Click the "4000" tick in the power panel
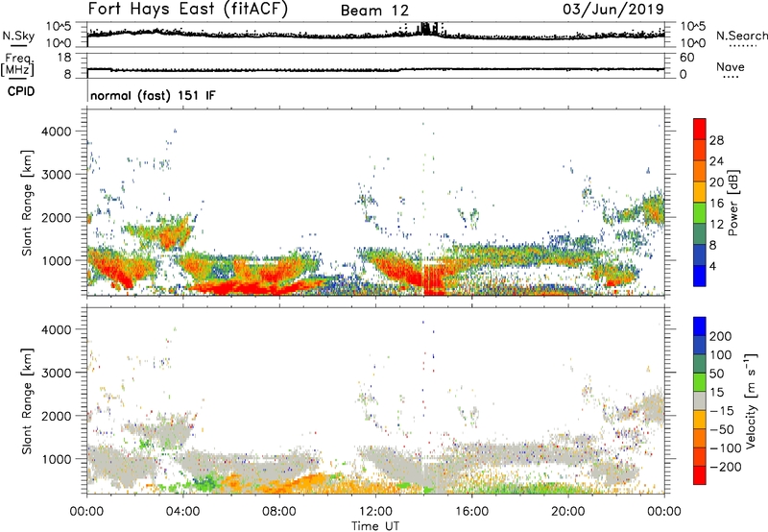This screenshot has width=768, height=532. 56,132
